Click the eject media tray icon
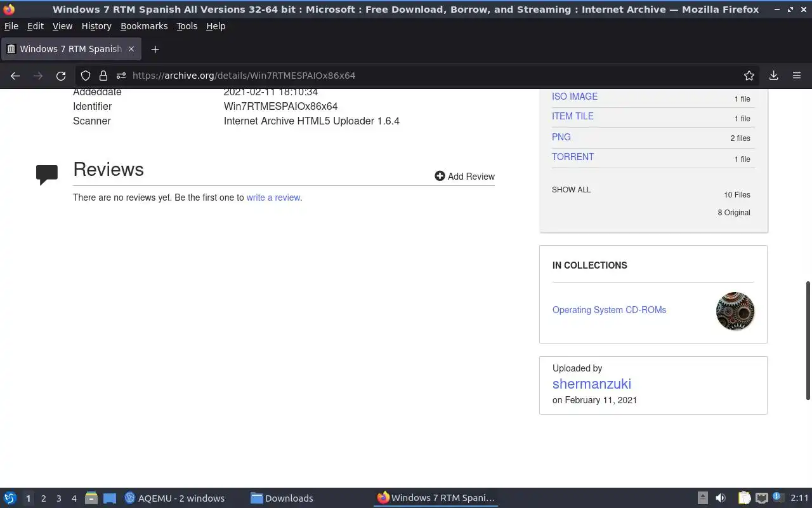Viewport: 812px width, 508px height. (x=703, y=498)
